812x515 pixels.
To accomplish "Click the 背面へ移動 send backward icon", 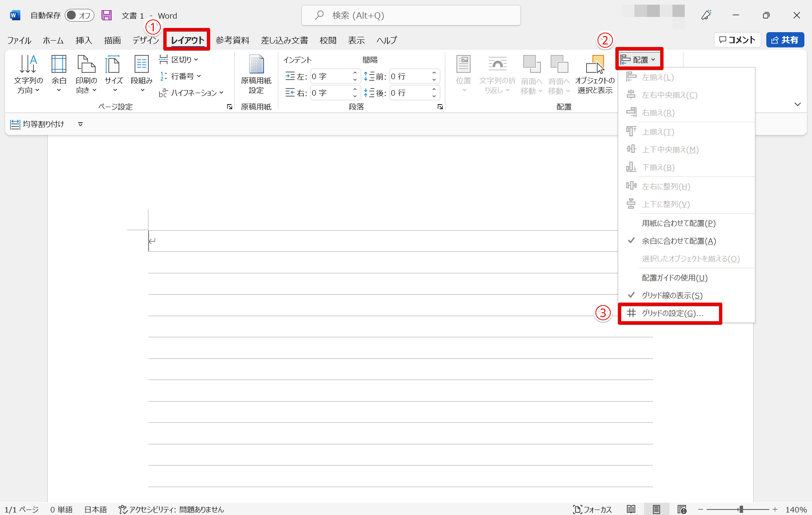I will pos(559,64).
